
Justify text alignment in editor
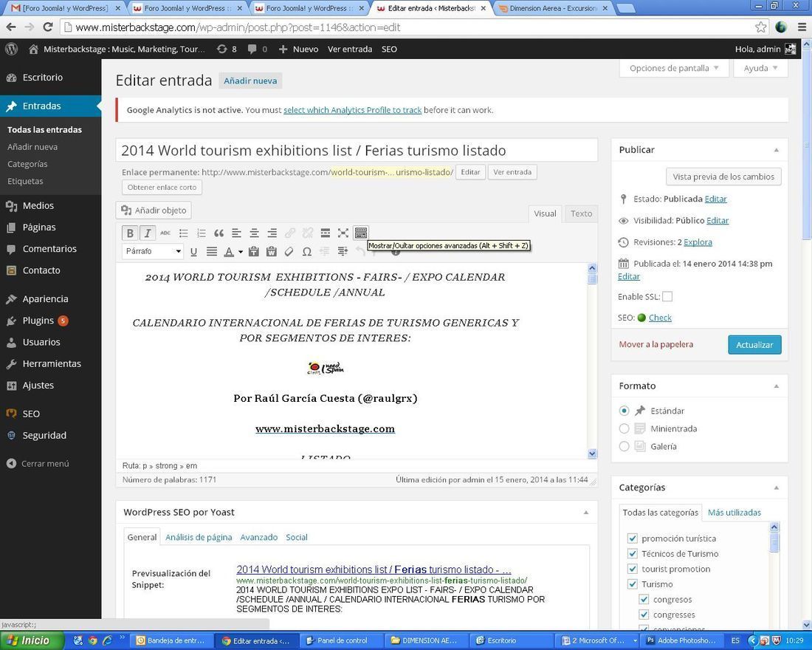(211, 252)
